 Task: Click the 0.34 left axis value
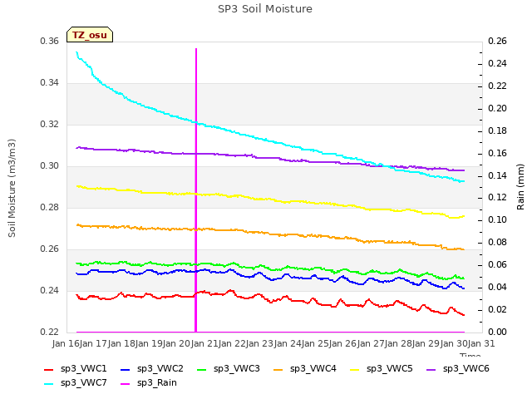tap(50, 83)
